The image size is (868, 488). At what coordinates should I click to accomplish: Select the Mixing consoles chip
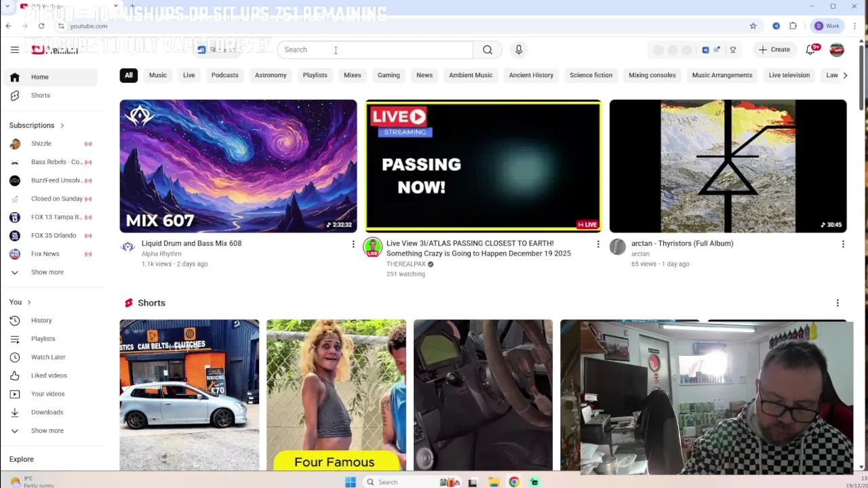pyautogui.click(x=652, y=75)
